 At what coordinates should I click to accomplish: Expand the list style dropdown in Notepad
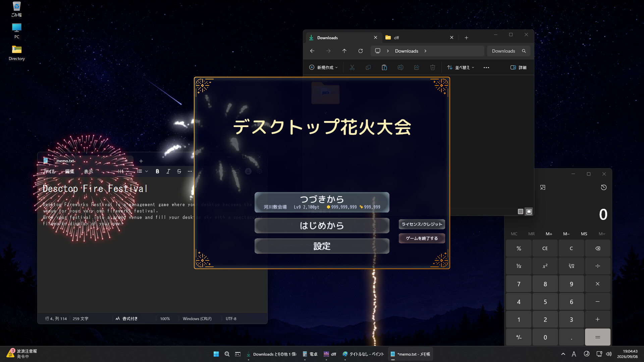(143, 171)
